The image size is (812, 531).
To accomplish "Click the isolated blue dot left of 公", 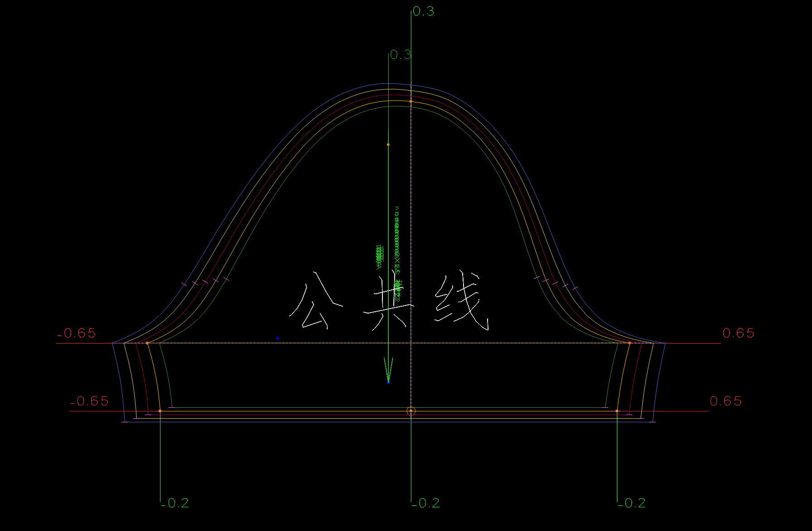I will [x=277, y=338].
